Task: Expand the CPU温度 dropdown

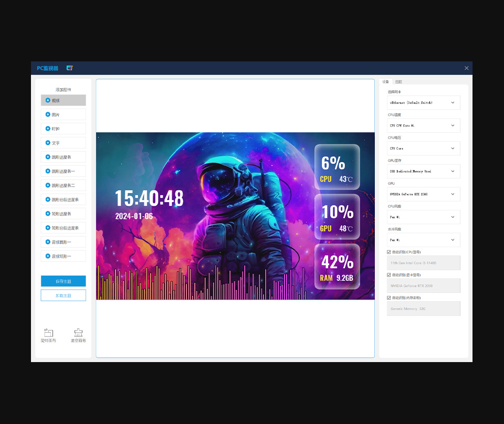Action: point(423,125)
